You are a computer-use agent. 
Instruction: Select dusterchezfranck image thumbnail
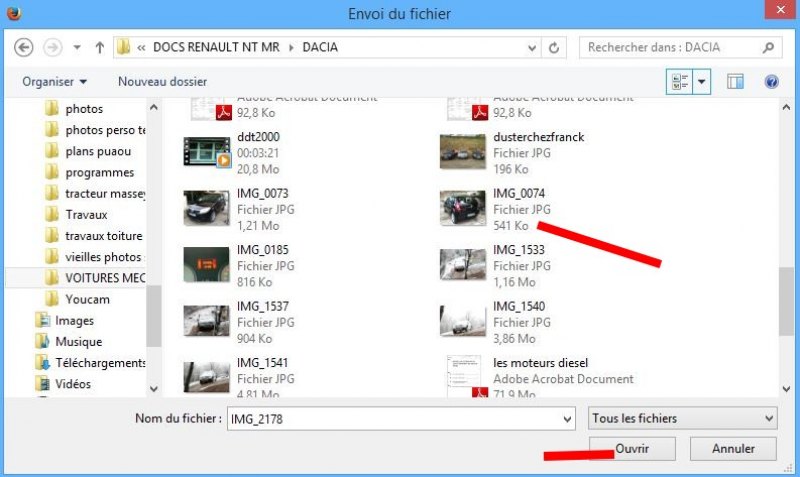pos(463,152)
